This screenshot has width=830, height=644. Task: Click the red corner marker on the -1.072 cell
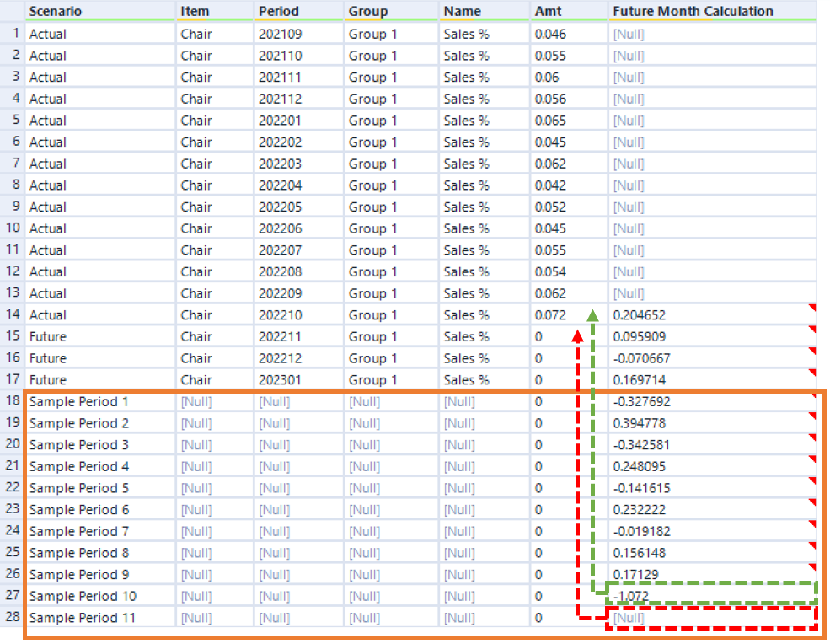[x=811, y=591]
